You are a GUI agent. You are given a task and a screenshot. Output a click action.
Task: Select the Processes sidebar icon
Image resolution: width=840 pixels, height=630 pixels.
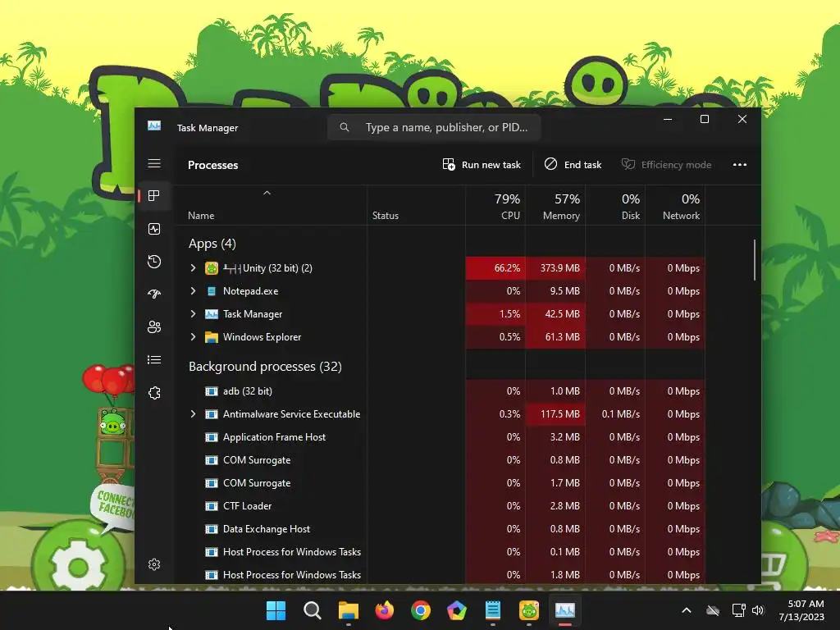click(154, 196)
